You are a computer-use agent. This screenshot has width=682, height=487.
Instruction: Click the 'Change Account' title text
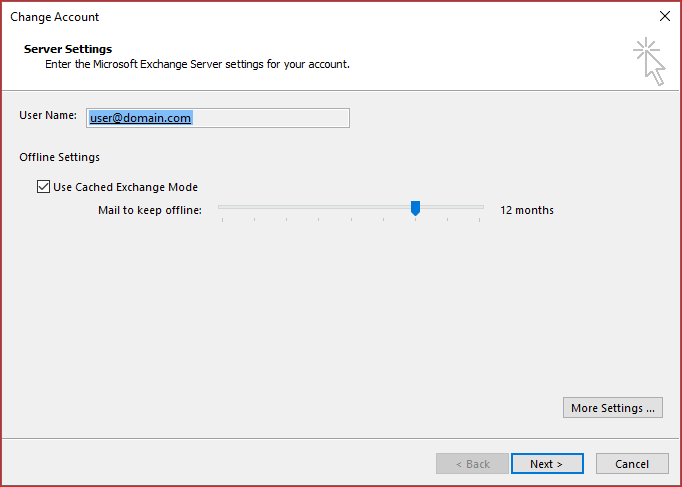coord(55,17)
